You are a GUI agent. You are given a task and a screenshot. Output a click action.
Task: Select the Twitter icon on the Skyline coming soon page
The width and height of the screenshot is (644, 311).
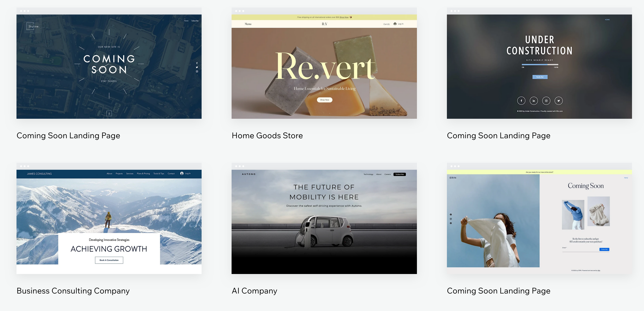tap(197, 67)
